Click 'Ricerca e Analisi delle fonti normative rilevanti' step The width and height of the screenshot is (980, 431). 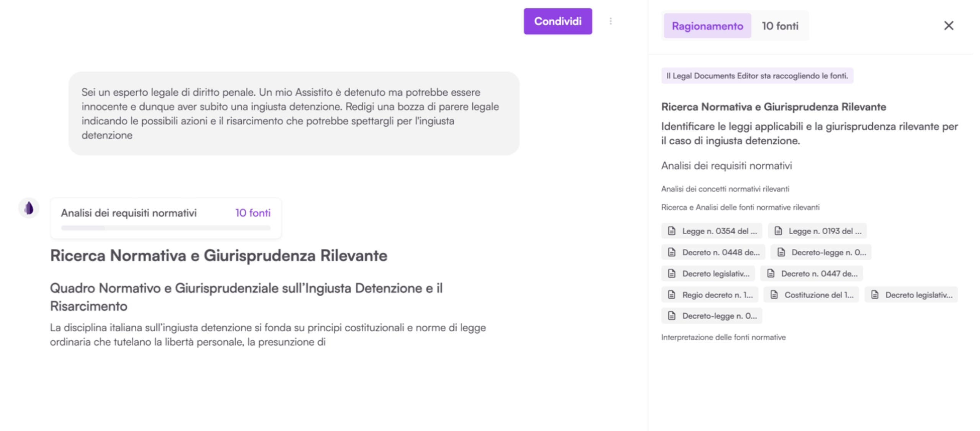(x=740, y=207)
